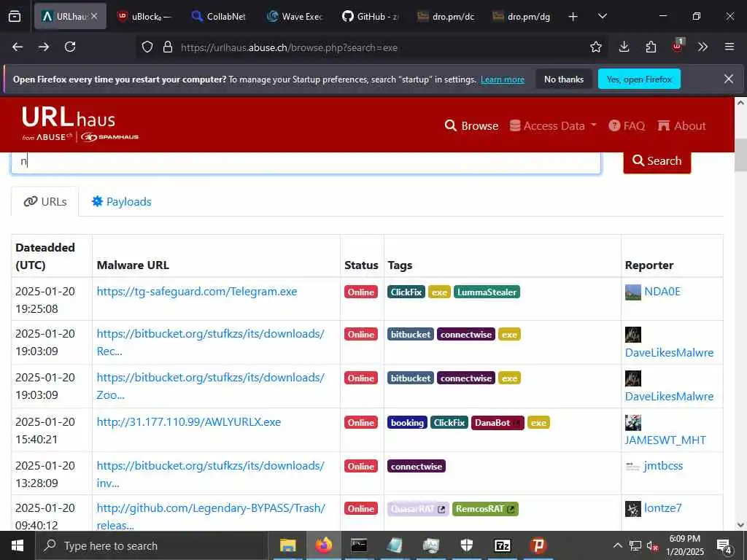Open bitbucket stufkzs inv... URL link
Image resolution: width=747 pixels, height=560 pixels.
pyautogui.click(x=211, y=474)
